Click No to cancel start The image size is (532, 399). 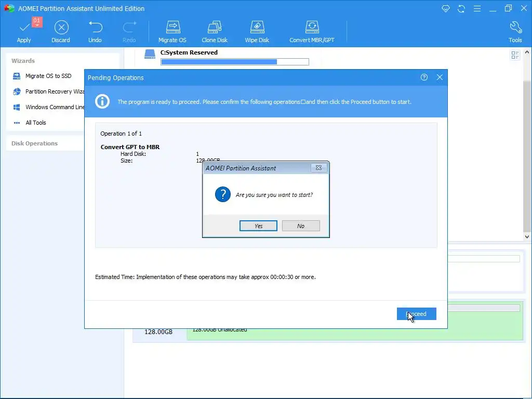[x=301, y=226]
